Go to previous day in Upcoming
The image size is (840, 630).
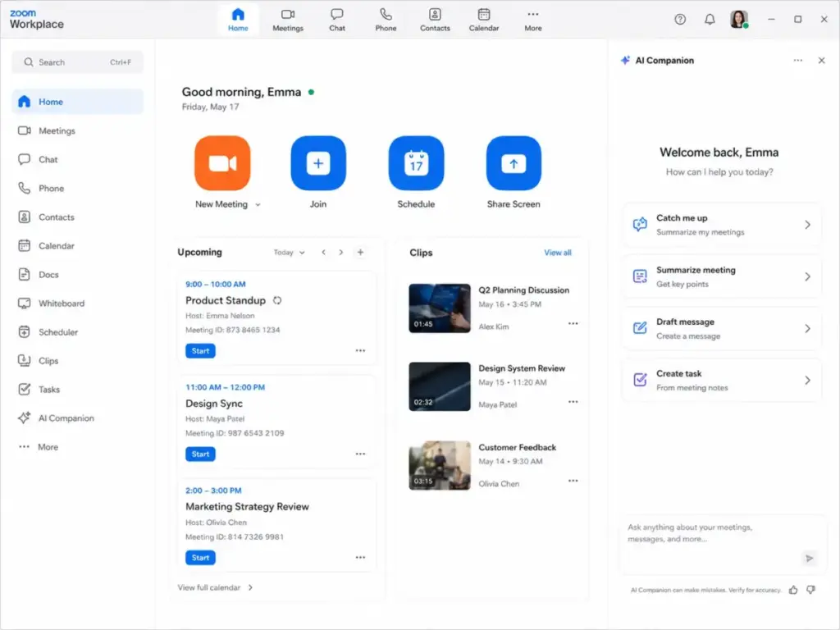pyautogui.click(x=323, y=253)
